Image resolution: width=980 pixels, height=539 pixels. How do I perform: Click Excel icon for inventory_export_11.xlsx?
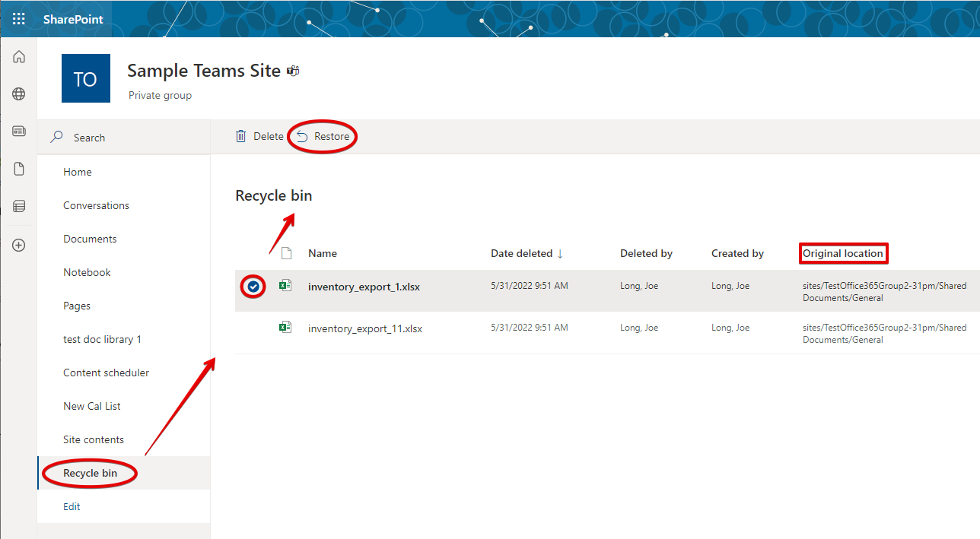tap(285, 328)
